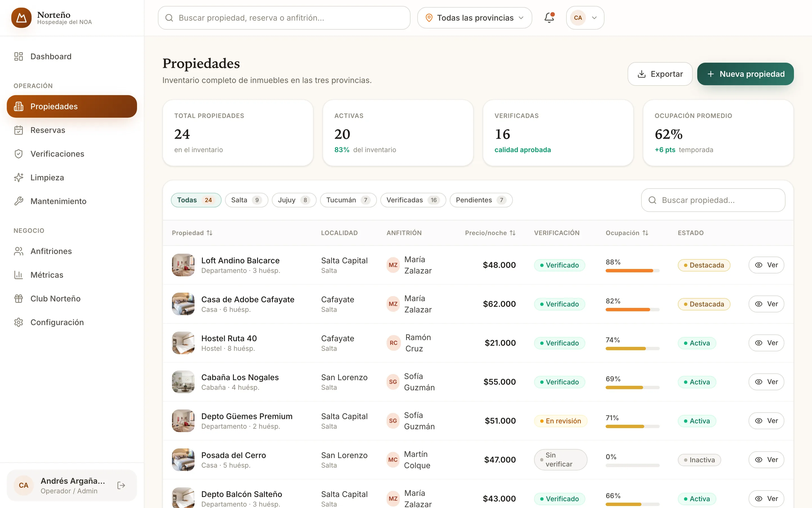Open thumbnail of Casa de Adobe Cafayate
This screenshot has width=812, height=508.
click(183, 304)
